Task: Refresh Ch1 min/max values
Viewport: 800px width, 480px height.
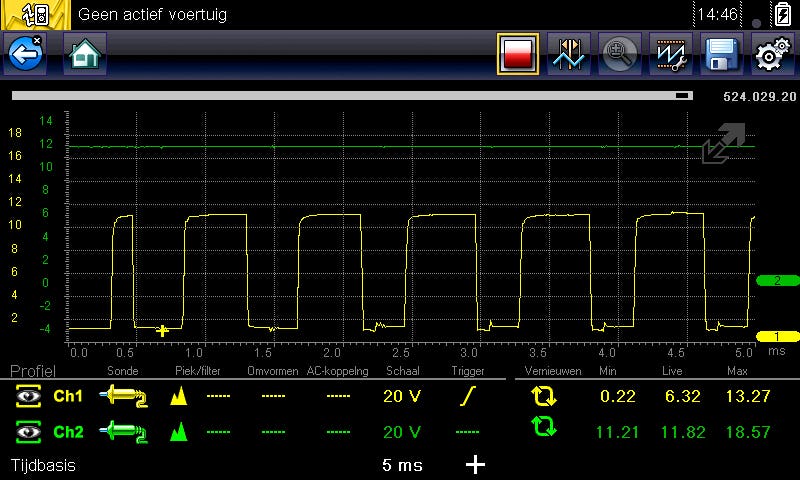Action: (x=543, y=397)
